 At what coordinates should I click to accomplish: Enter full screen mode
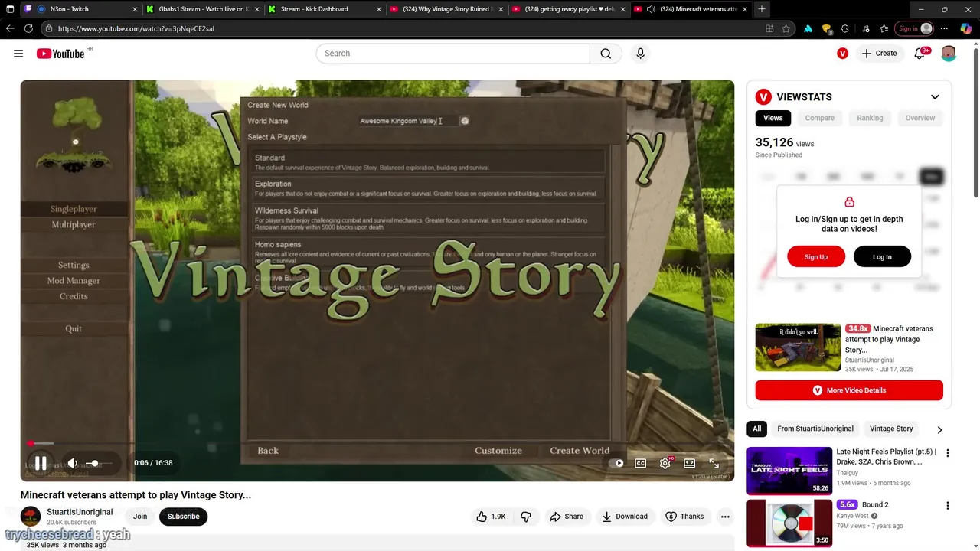coord(714,463)
